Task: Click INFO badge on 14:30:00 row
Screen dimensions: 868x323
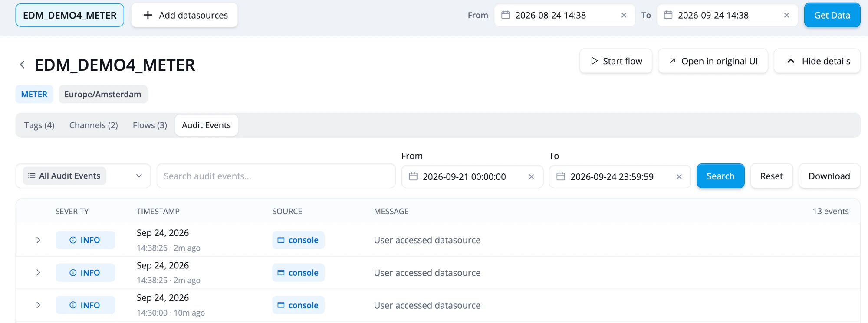Action: tap(85, 305)
